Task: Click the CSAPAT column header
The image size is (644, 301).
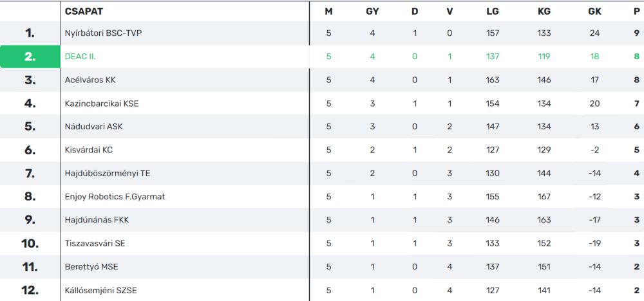Action: pos(84,12)
